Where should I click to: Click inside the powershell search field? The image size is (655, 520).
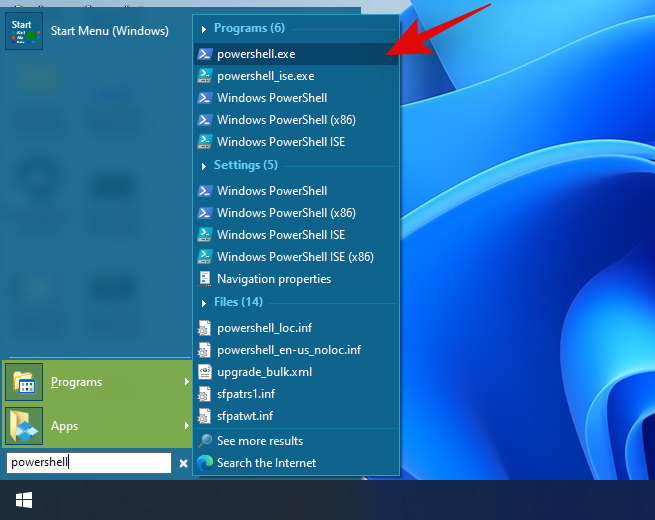pyautogui.click(x=88, y=463)
